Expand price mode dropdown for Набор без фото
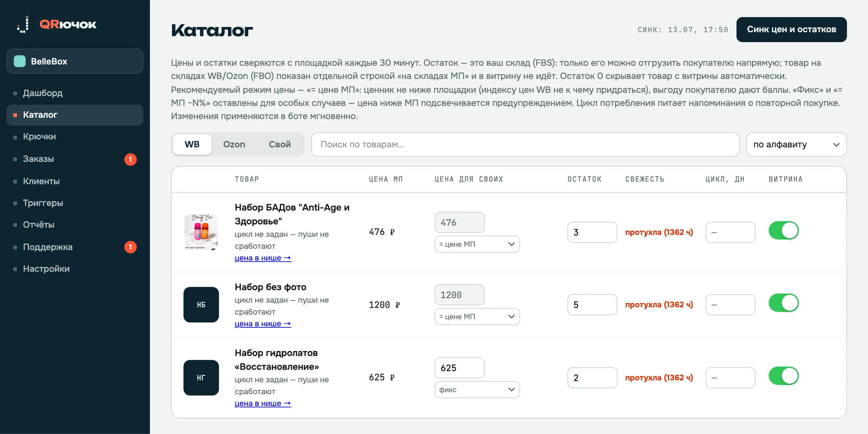The height and width of the screenshot is (434, 868). pyautogui.click(x=477, y=317)
